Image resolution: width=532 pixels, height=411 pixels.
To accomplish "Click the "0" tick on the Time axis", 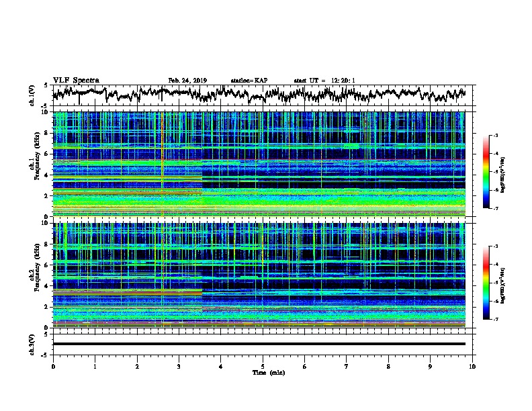I will coord(53,367).
